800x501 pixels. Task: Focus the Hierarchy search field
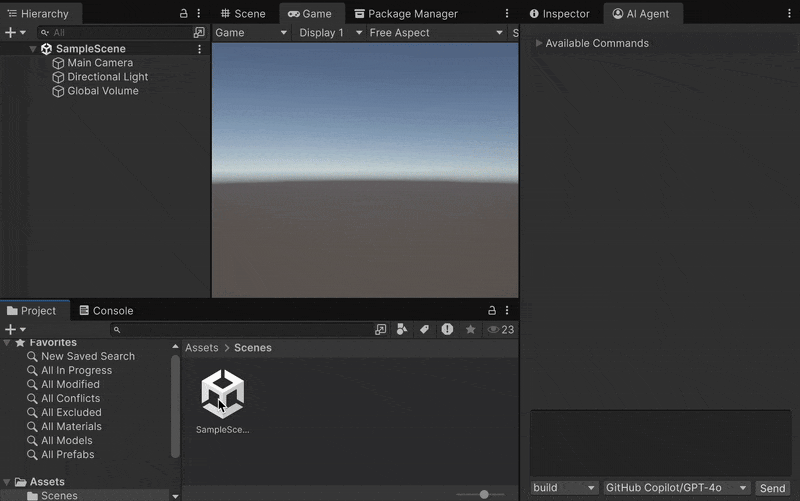pos(115,33)
